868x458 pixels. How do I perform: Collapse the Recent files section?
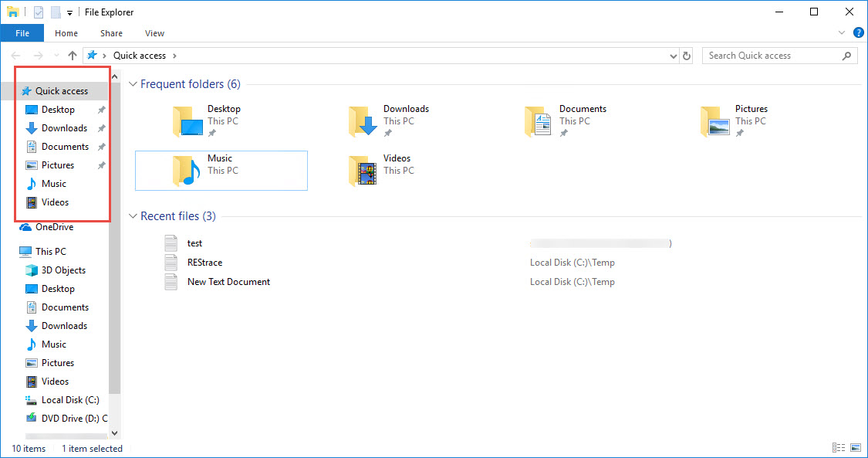pyautogui.click(x=133, y=215)
